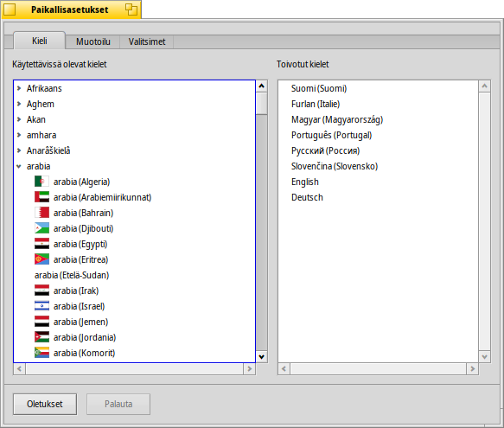Select arabia (Eritrea) text entry
The width and height of the screenshot is (504, 428).
(x=80, y=259)
